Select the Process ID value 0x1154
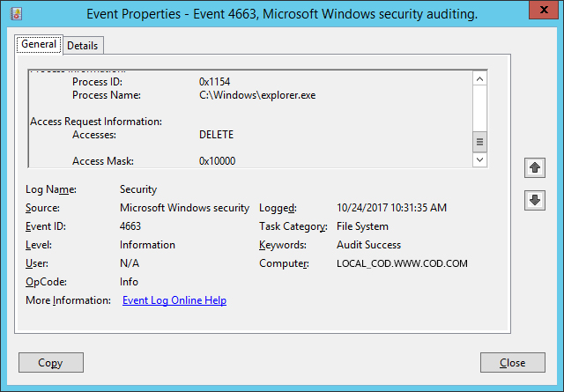 (x=214, y=82)
